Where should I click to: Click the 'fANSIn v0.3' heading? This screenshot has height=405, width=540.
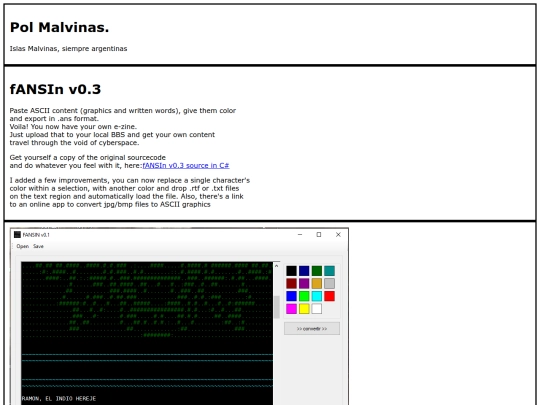coord(55,90)
